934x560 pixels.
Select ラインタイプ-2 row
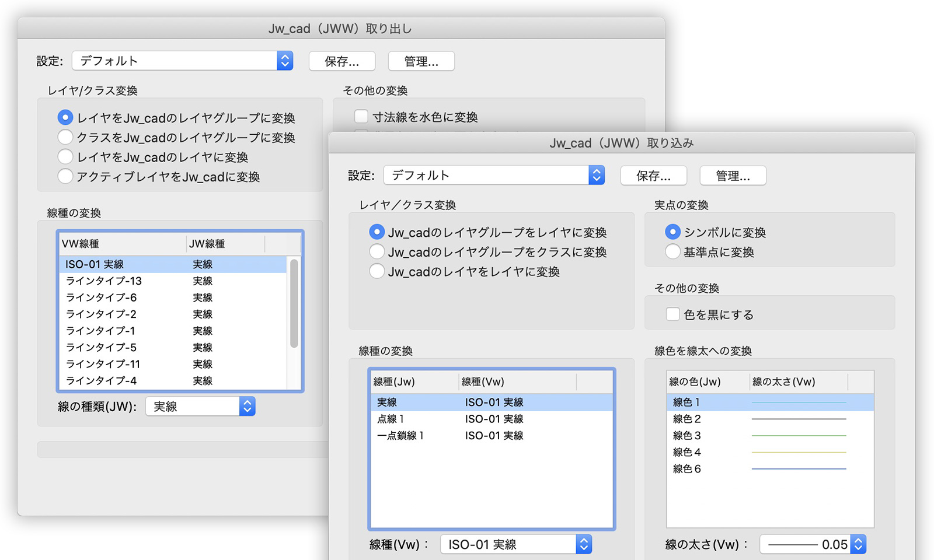(173, 314)
